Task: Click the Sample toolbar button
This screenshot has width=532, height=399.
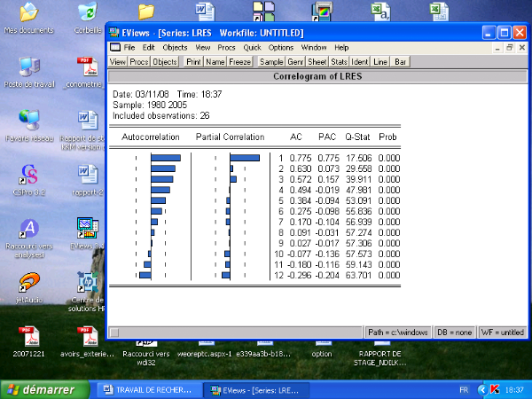Action: [x=271, y=62]
